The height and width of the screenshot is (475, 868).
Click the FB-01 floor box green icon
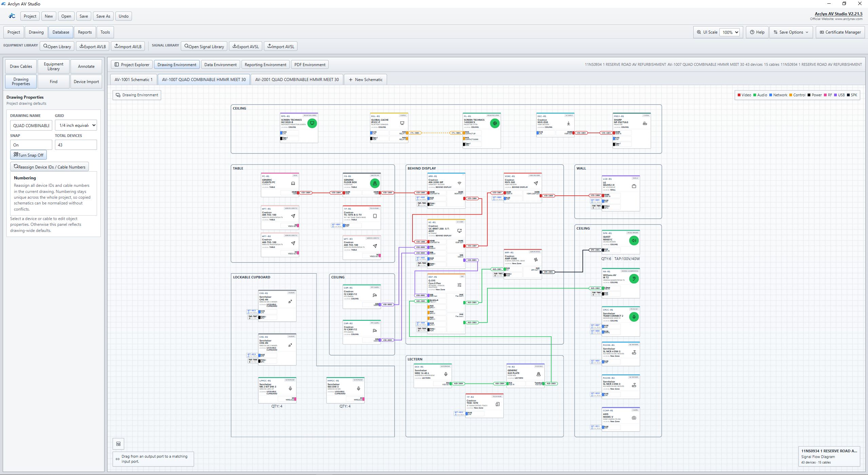(375, 183)
